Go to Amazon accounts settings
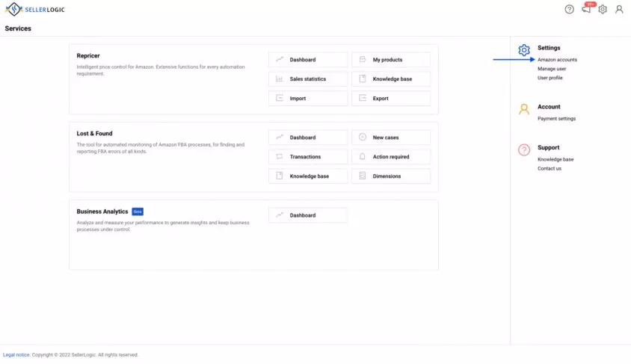 557,60
